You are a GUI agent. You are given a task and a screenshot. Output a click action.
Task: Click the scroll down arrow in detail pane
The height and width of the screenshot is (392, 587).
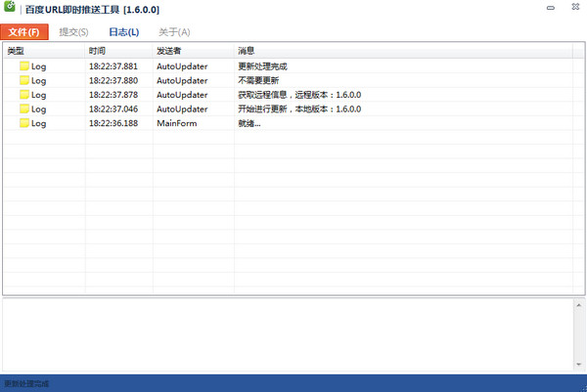579,364
